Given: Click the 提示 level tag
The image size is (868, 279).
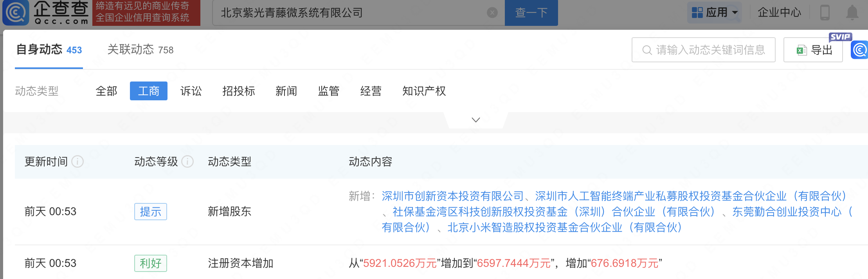Looking at the screenshot, I should pyautogui.click(x=151, y=212).
